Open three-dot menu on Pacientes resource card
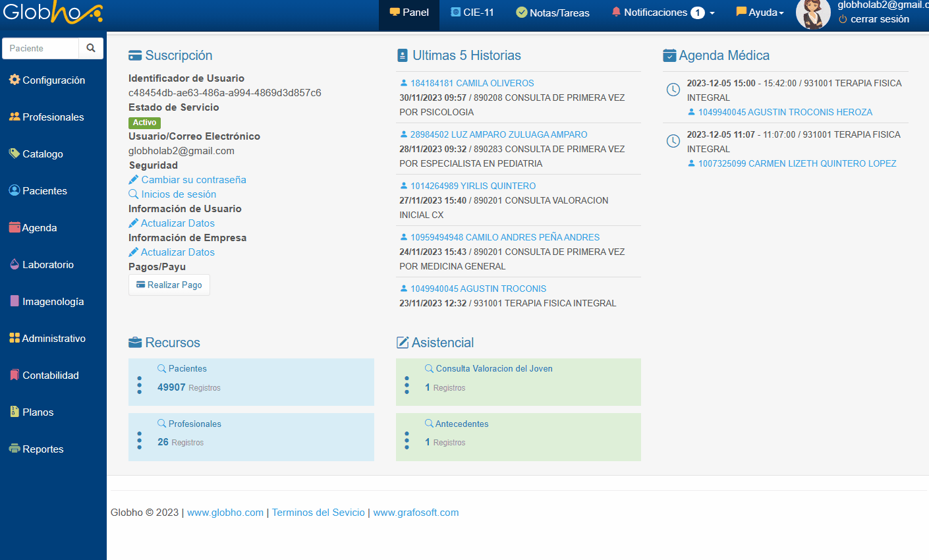The image size is (929, 560). [x=139, y=385]
